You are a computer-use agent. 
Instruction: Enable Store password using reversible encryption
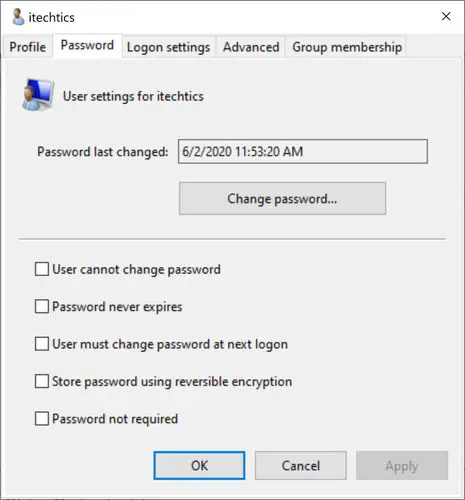coord(42,381)
